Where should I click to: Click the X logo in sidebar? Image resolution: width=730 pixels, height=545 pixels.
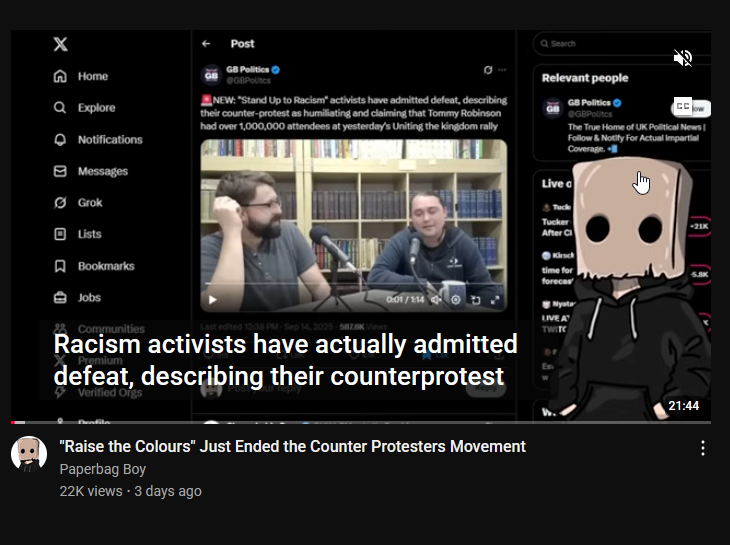click(61, 44)
